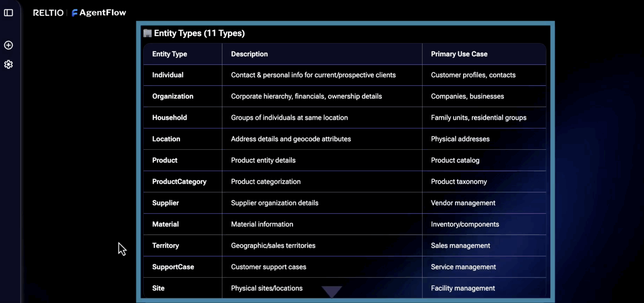Select the Territory row label
This screenshot has height=303, width=644.
166,245
